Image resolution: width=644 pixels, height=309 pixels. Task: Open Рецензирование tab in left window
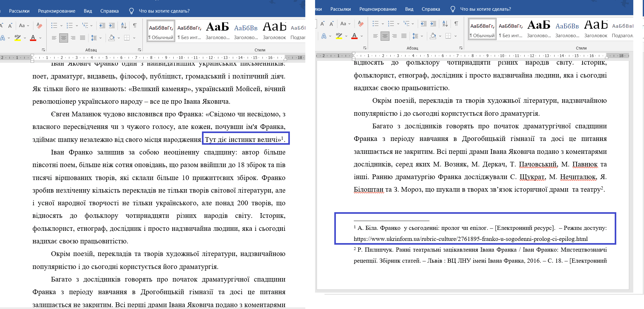tap(57, 11)
